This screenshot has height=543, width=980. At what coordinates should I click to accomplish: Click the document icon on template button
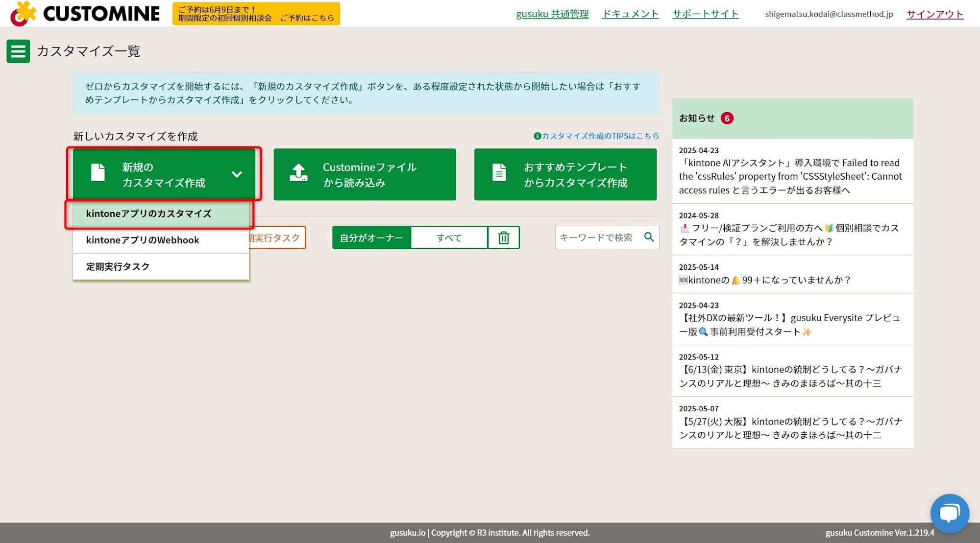[x=499, y=172]
